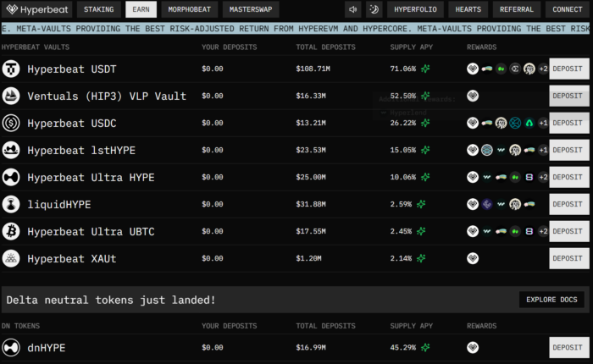593x364 pixels.
Task: Click the Hyperbeat USDC dollar coin icon
Action: point(12,123)
